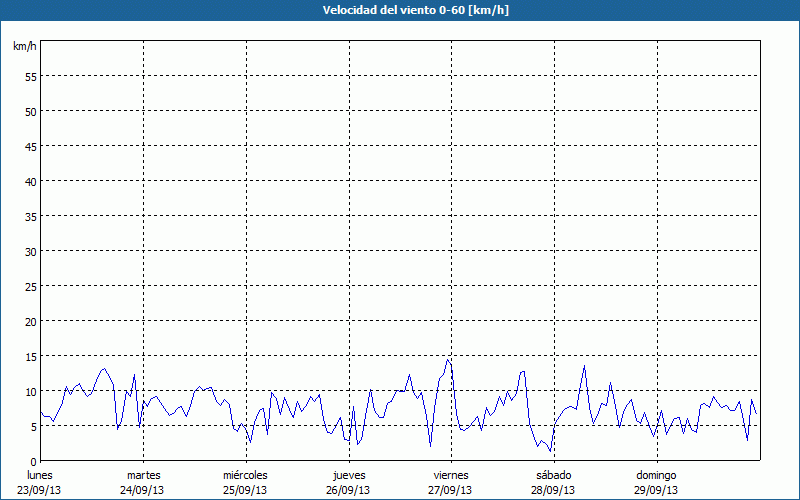Viewport: 800px width, 500px height.
Task: Click the 'jueves' day label
Action: (348, 475)
